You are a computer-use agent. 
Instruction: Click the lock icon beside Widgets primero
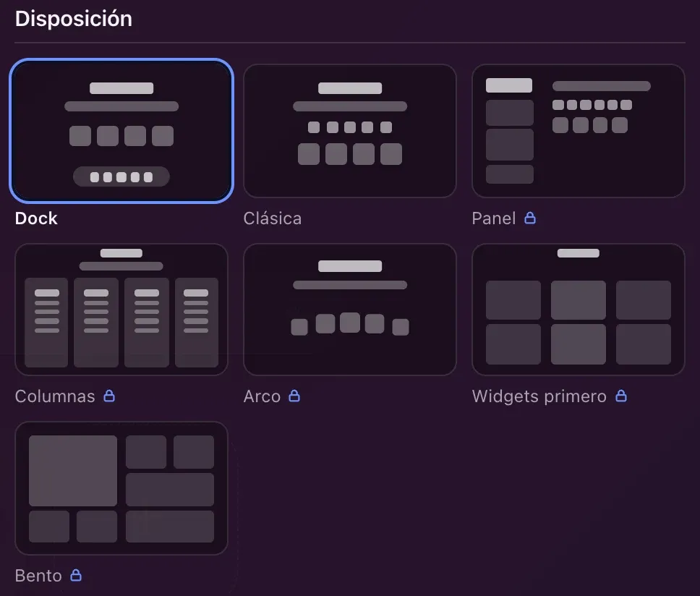(621, 396)
